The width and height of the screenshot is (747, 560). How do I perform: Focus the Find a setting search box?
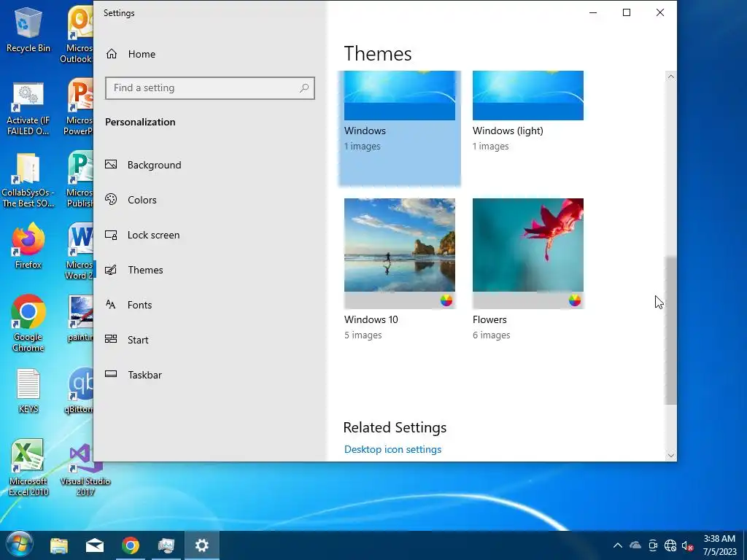(210, 88)
